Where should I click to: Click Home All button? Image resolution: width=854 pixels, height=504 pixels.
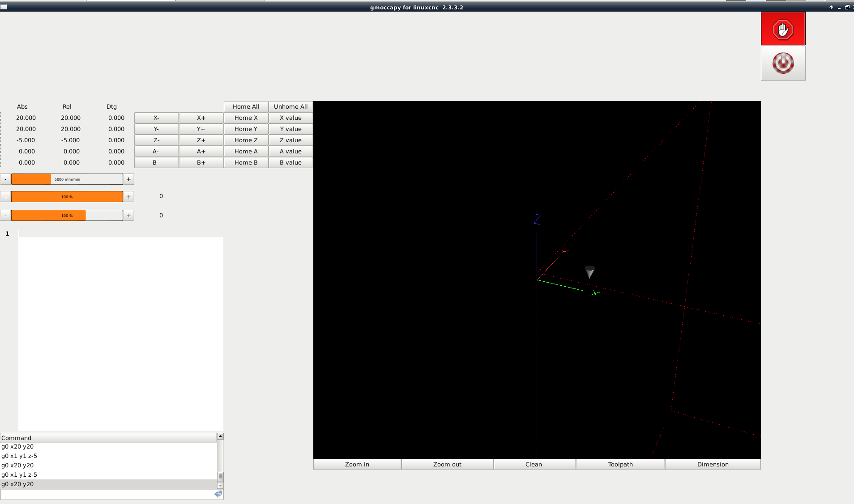coord(246,106)
